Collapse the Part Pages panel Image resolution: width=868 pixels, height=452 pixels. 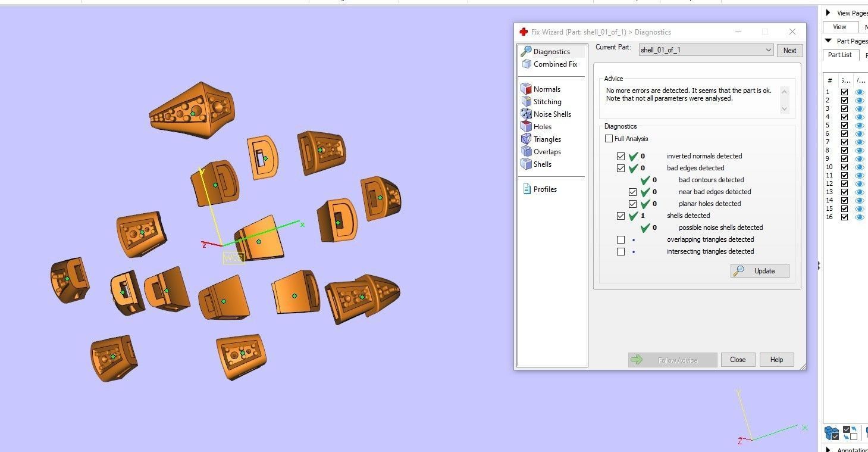point(828,41)
